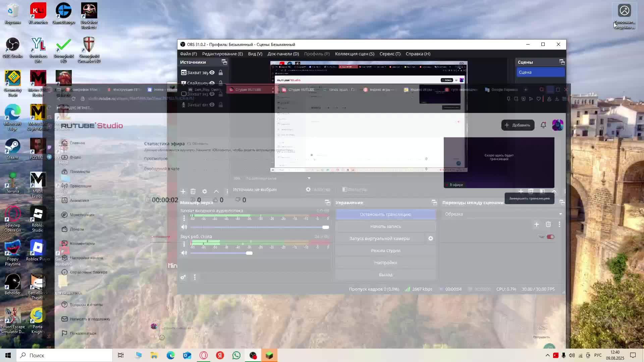Toggle visibility of microphone Захват вх source
Screen dimensions: 644x362
click(212, 105)
